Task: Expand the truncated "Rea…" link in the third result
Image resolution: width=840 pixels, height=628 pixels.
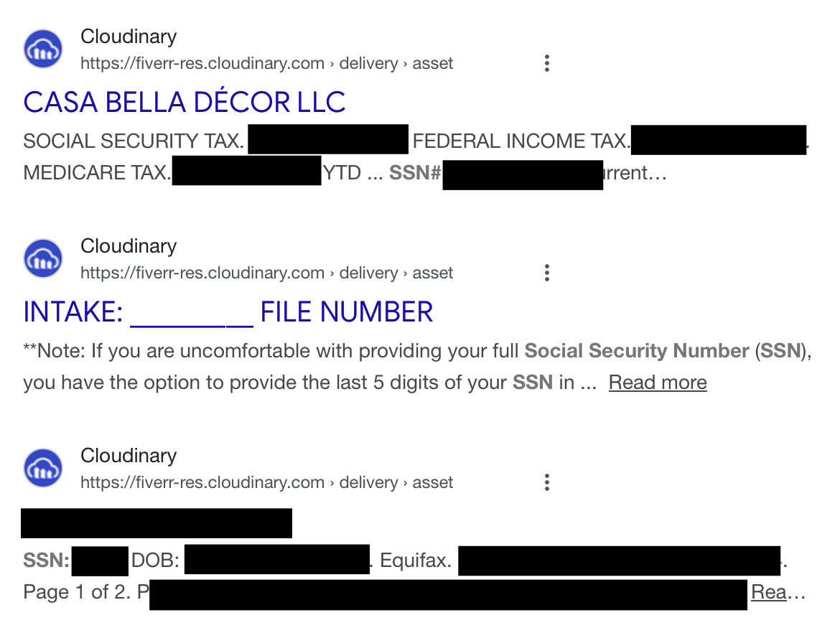Action: pos(778,593)
